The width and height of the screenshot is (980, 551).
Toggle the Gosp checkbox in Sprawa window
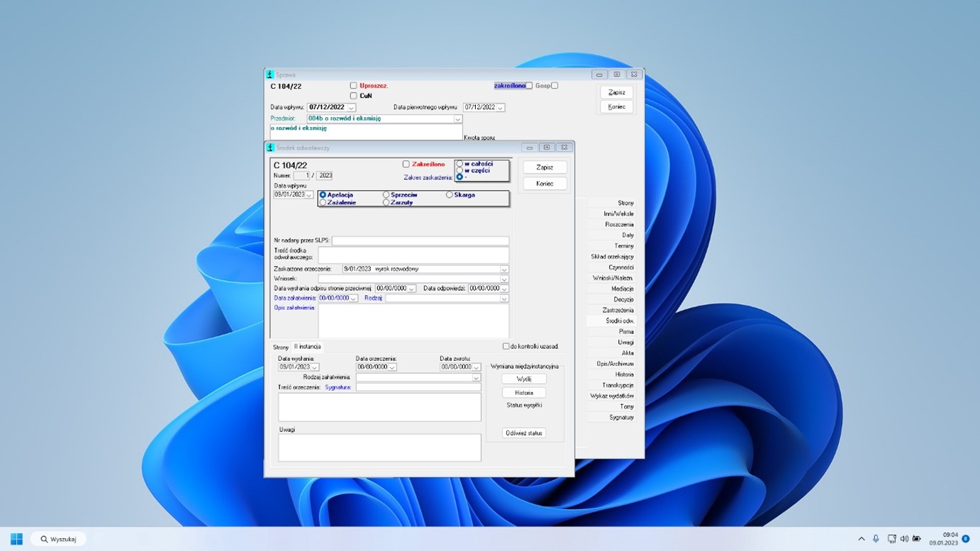pyautogui.click(x=555, y=86)
